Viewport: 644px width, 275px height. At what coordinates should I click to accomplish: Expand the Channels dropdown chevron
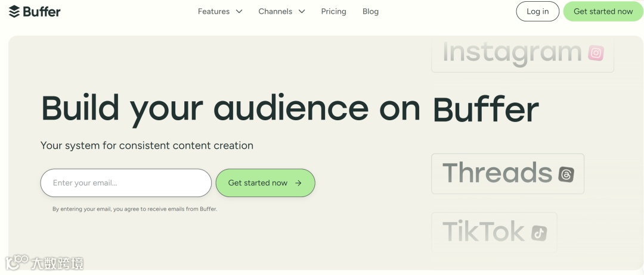(x=302, y=11)
